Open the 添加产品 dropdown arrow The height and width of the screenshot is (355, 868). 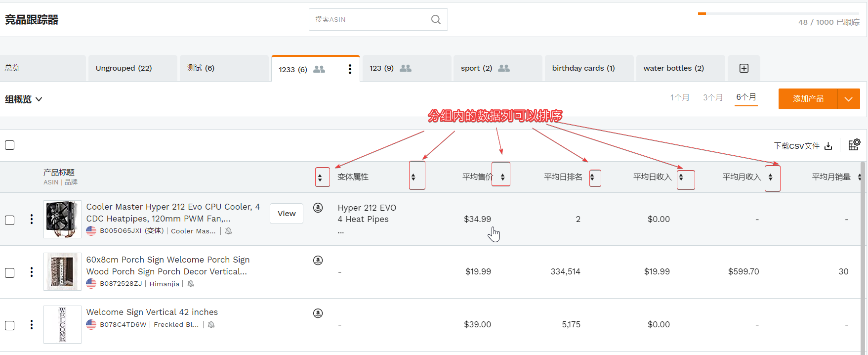click(848, 99)
